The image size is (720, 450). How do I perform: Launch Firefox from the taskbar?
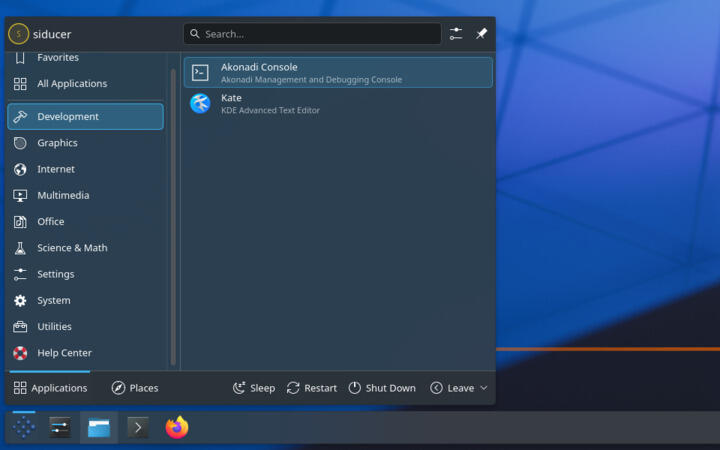pyautogui.click(x=177, y=428)
